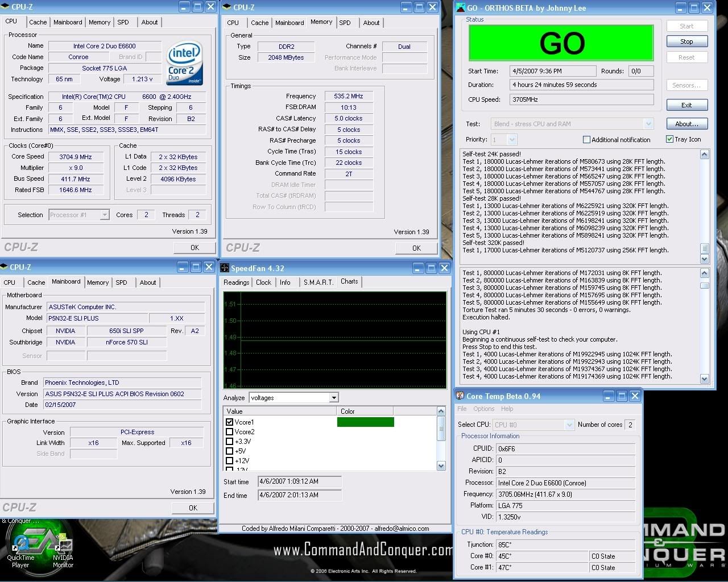Image resolution: width=728 pixels, height=582 pixels.
Task: Open Core Temp Help menu
Action: (507, 409)
